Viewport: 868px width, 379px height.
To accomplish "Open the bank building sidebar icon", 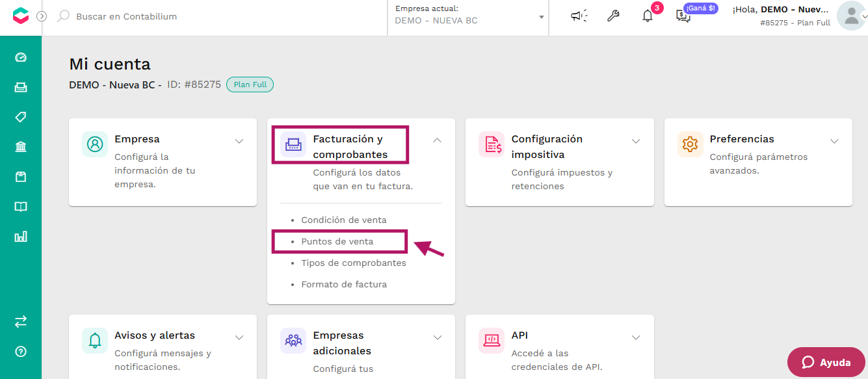I will click(x=21, y=147).
